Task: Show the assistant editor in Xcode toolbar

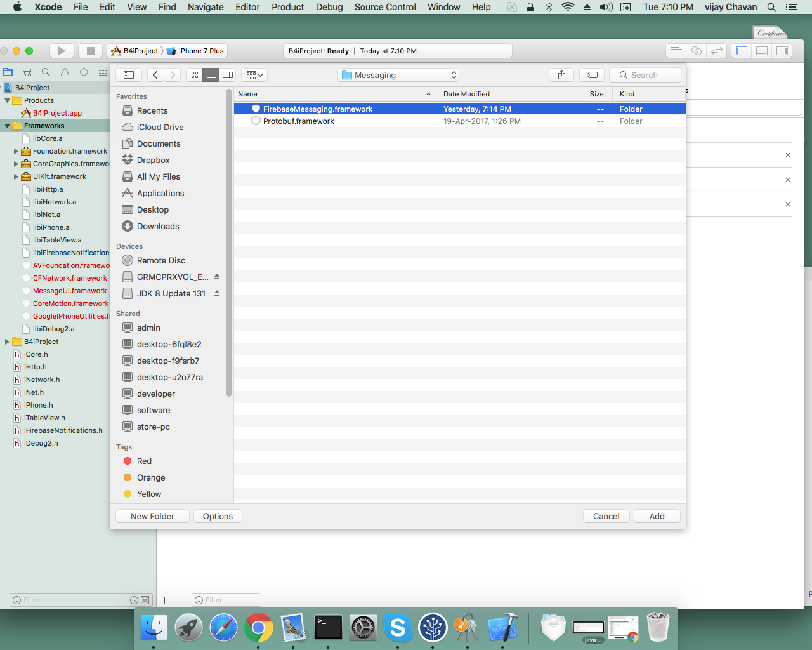Action: 697,51
